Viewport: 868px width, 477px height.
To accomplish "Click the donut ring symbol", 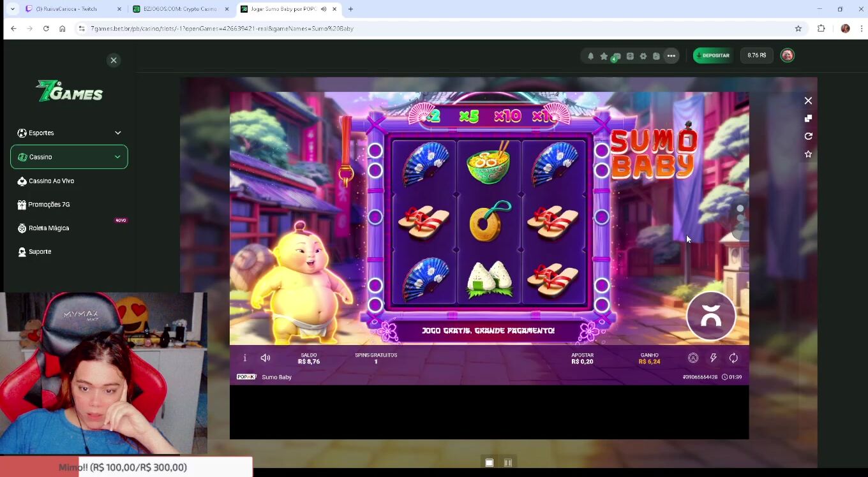I will (x=490, y=221).
